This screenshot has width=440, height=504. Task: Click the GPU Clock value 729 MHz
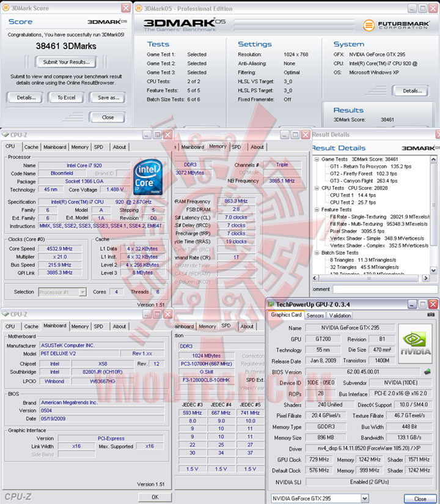319,459
